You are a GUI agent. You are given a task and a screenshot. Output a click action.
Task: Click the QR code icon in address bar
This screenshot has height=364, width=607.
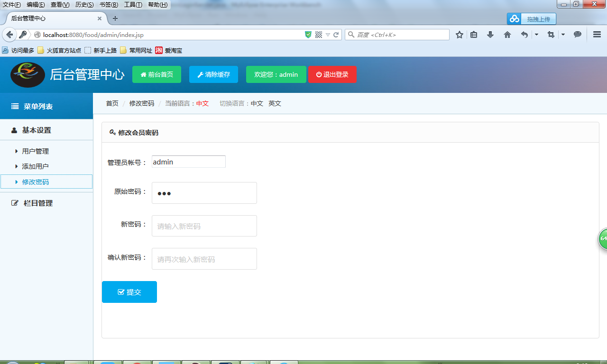point(319,35)
